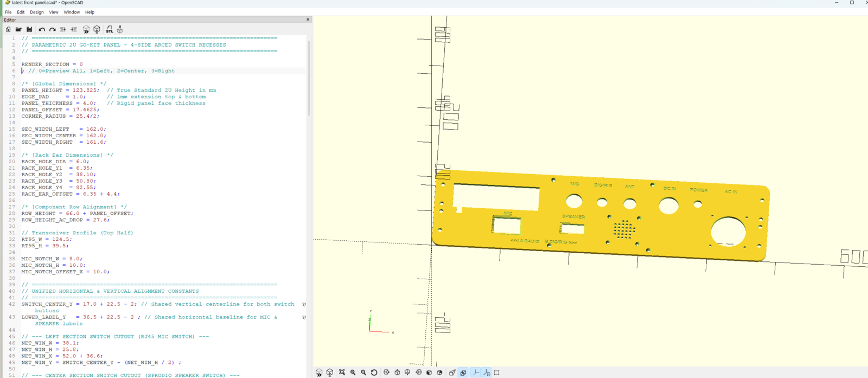
Task: Toggle Show Scale Markers in viewport toolbar
Action: point(487,373)
